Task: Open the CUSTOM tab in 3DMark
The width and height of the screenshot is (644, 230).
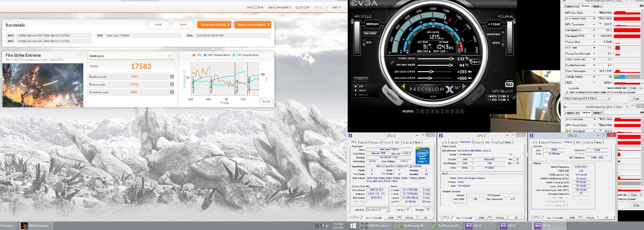Action: [x=303, y=7]
